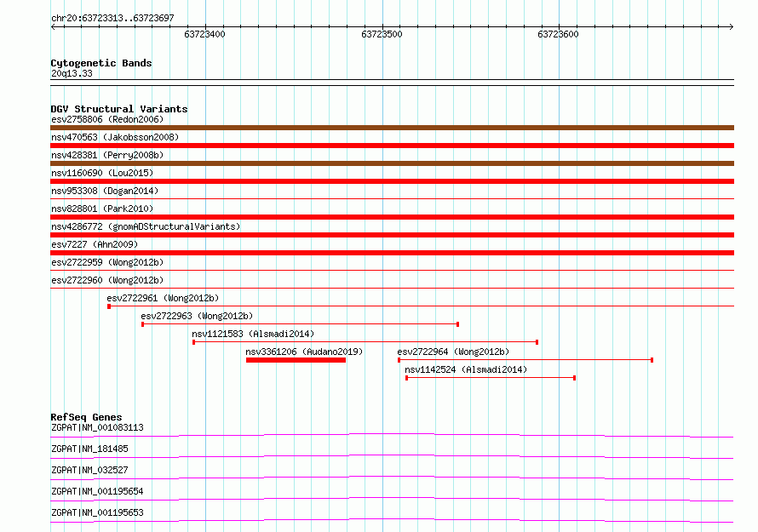
Task: Click the nsv1121583 start marker
Action: [194, 342]
